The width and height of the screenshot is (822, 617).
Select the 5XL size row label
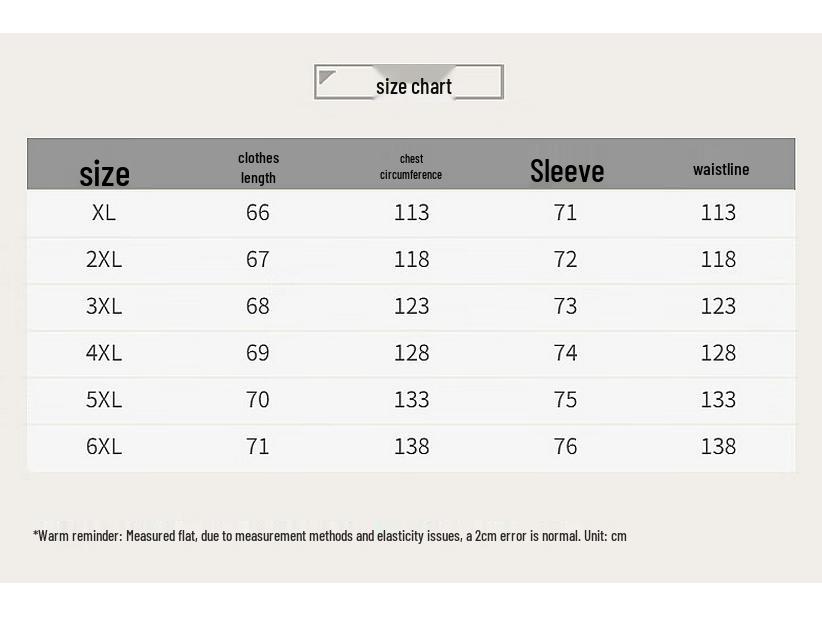(x=104, y=400)
